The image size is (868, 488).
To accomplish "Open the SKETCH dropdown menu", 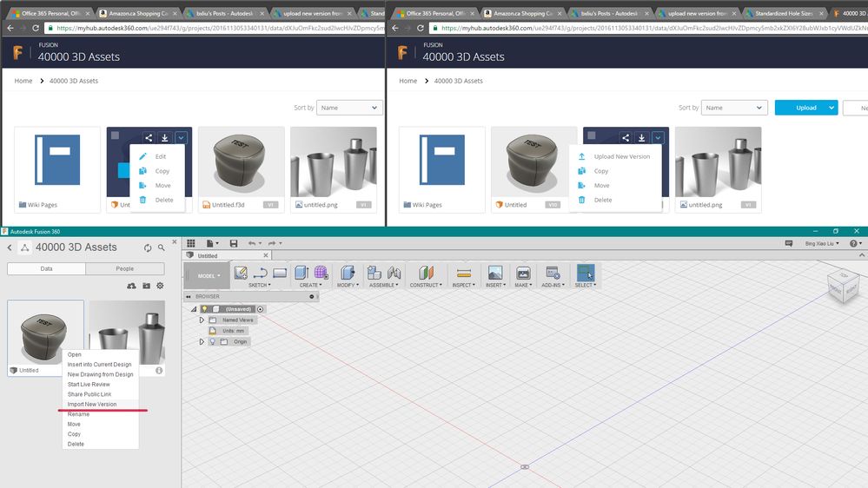I will click(x=260, y=285).
